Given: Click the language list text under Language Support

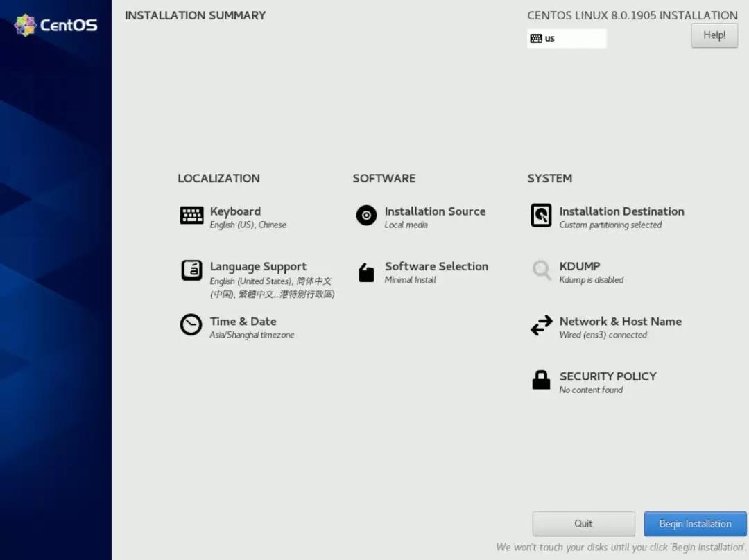Looking at the screenshot, I should pos(272,288).
